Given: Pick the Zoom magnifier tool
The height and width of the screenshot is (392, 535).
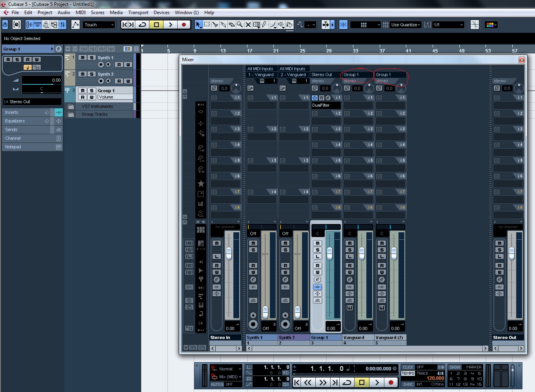Looking at the screenshot, I should click(240, 25).
